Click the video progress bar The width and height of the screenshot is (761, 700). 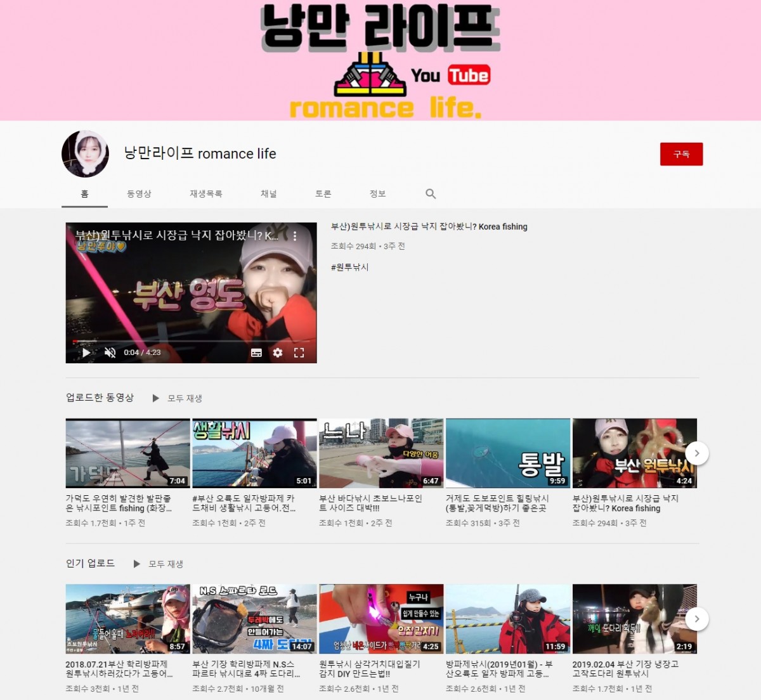190,341
